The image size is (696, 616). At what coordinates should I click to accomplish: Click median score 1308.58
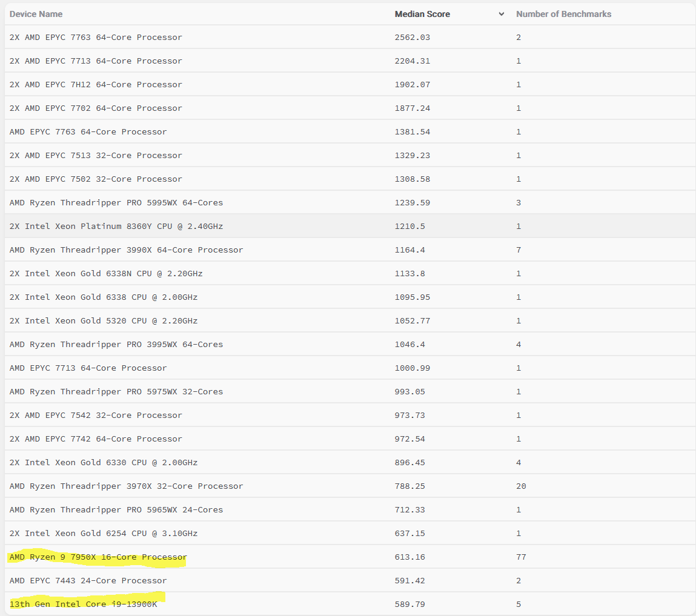(413, 179)
